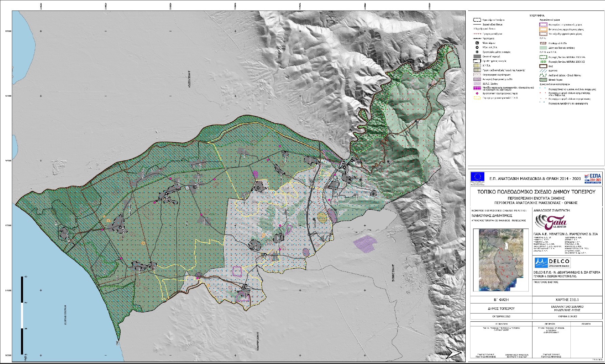Screen dimensions: 605x364
Task: Click ΕΝΑΛΛΑΚΤΙΚΟ ΣΕΝΑΡΙΟ ΜΗΔΕΝΙΚΗΣ ΛΥΣΗΣ cell
Action: [x=567, y=308]
